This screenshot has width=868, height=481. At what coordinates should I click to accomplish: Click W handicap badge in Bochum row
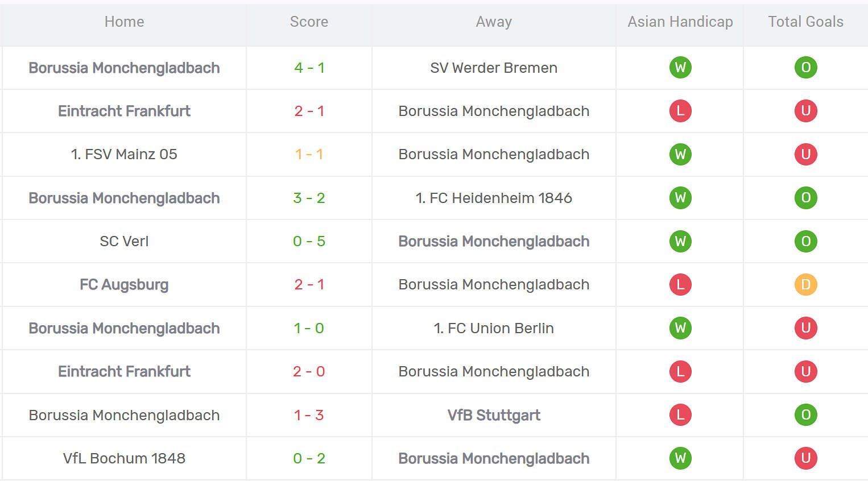tap(680, 458)
